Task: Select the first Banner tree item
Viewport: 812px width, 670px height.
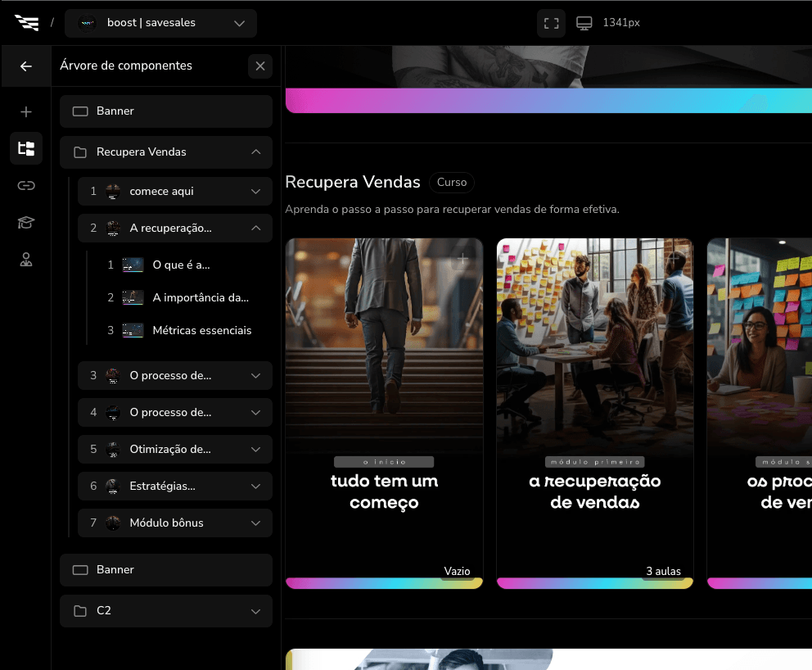Action: pyautogui.click(x=165, y=111)
